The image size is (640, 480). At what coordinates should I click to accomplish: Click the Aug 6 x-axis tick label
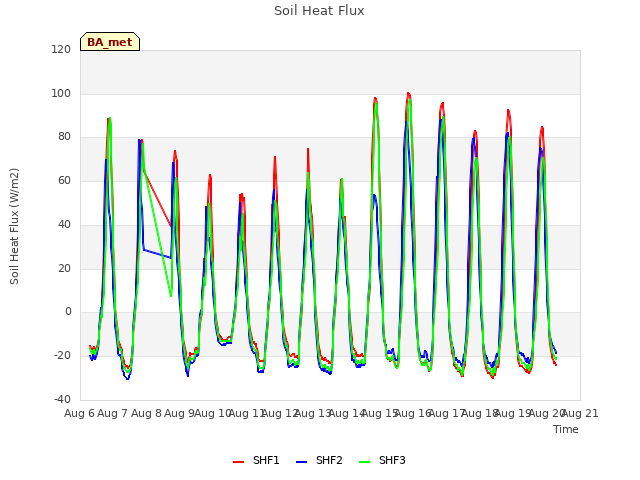tap(79, 413)
